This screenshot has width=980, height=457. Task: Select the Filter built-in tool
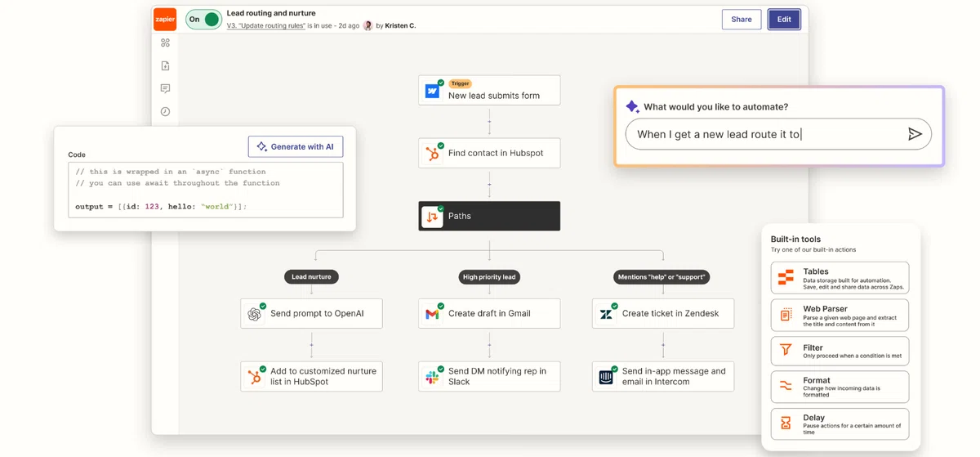840,351
